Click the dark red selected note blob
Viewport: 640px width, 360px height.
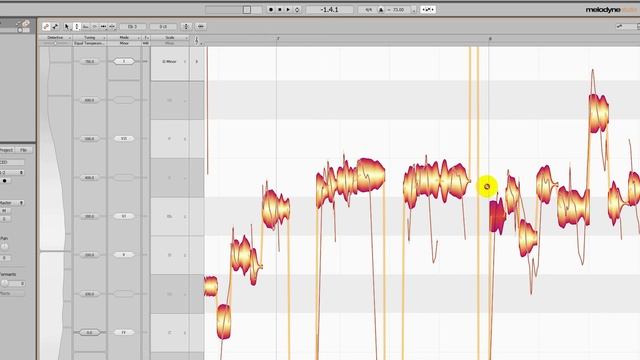(497, 216)
